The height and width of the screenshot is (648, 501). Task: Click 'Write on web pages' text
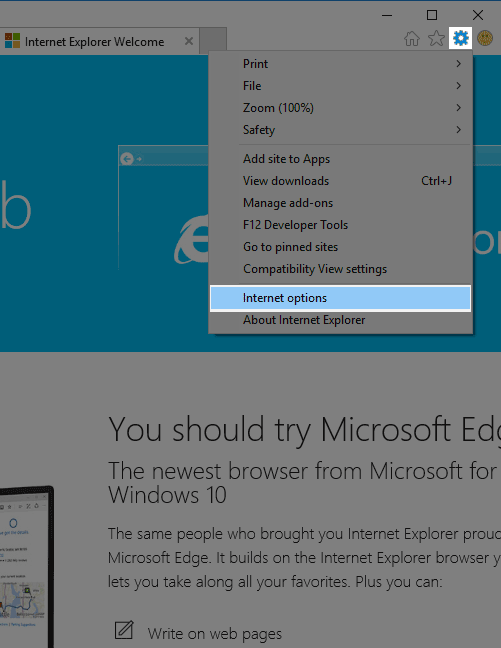point(215,634)
